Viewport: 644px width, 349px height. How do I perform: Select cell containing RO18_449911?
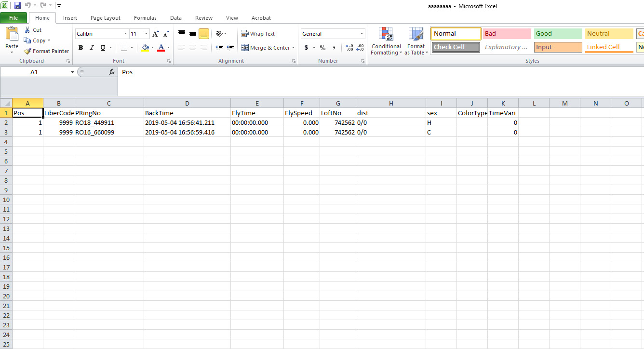[x=108, y=123]
